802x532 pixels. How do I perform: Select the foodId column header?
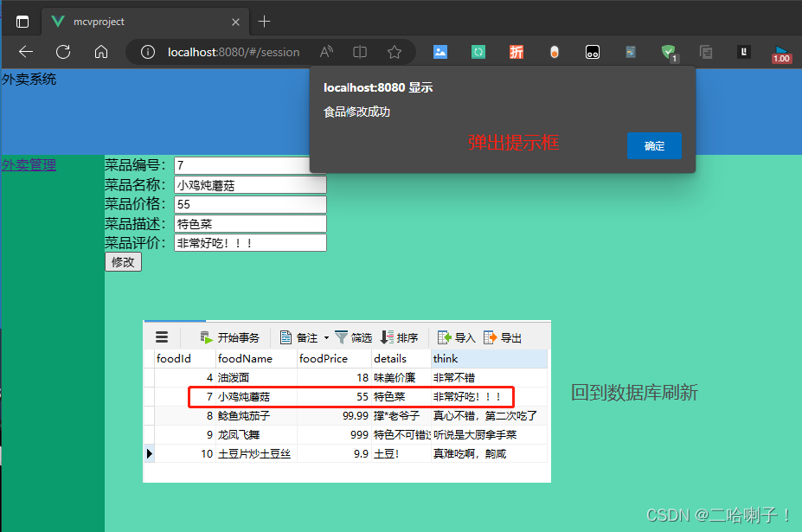[x=185, y=359]
